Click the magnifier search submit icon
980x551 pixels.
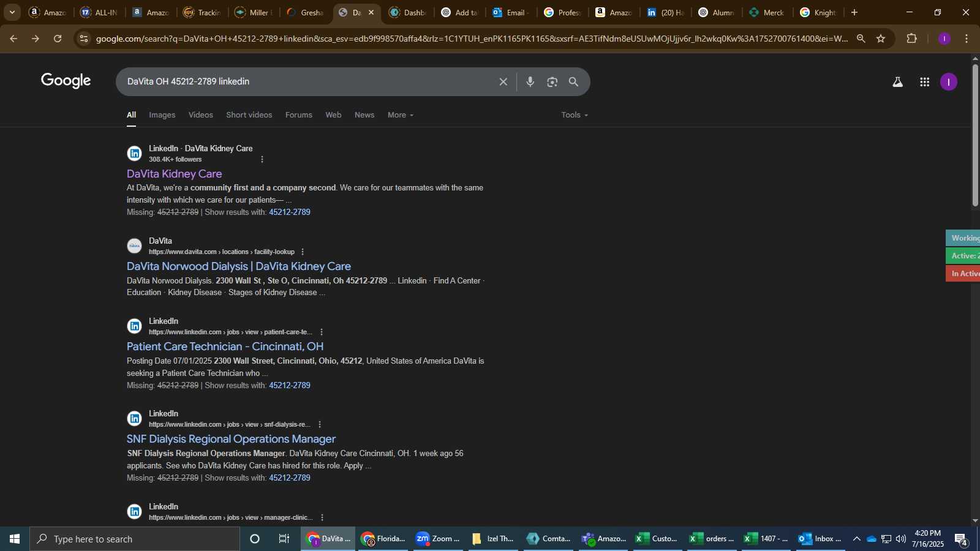(x=574, y=82)
